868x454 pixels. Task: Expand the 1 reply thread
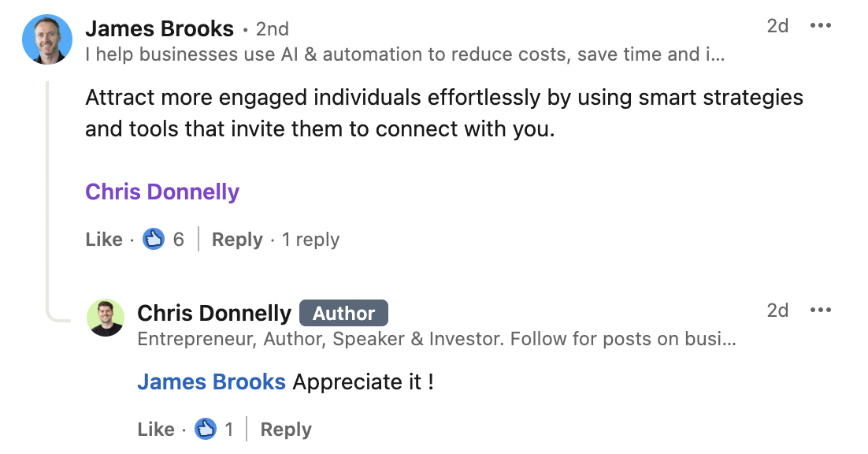coord(310,239)
